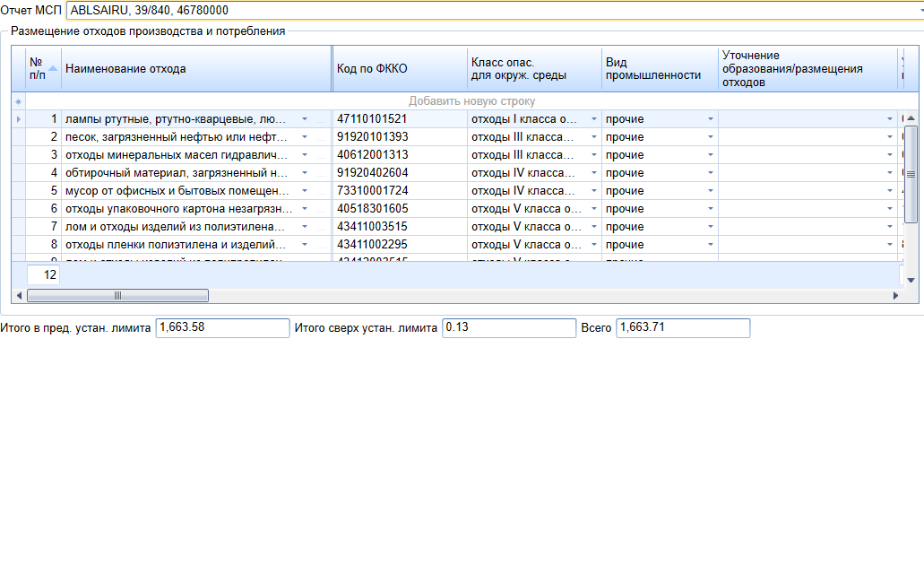Click Класс опас. для окруж. среды header
The width and height of the screenshot is (924, 565).
coord(534,69)
